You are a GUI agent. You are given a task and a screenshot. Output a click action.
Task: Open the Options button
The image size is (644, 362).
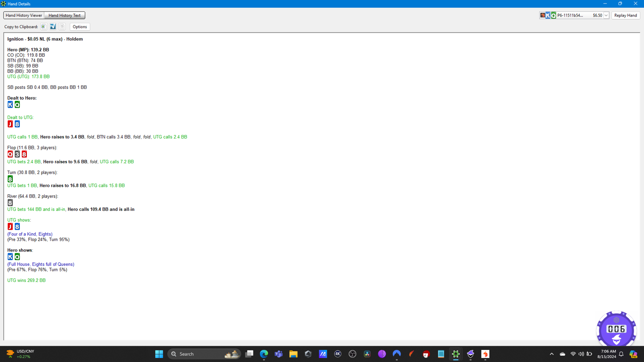(x=80, y=27)
